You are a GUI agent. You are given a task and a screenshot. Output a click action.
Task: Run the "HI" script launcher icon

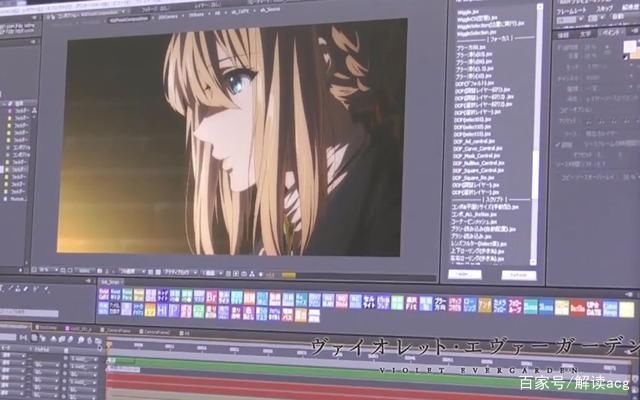pos(162,310)
